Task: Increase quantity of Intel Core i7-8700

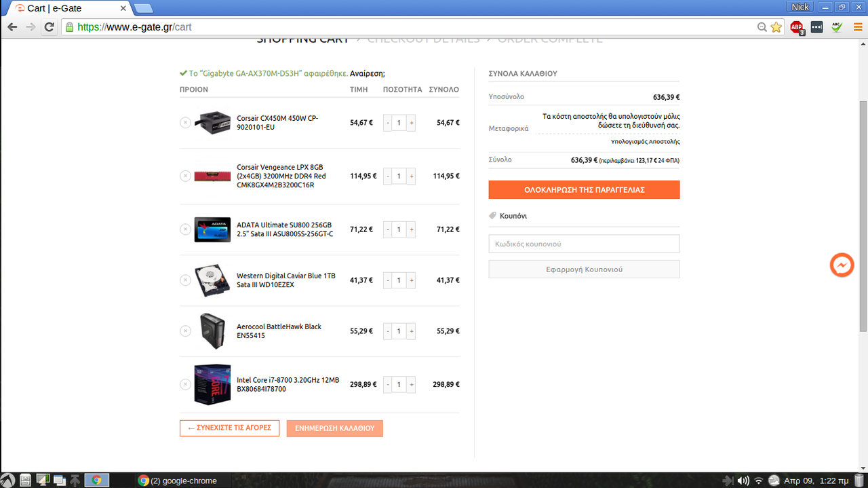Action: click(x=411, y=384)
